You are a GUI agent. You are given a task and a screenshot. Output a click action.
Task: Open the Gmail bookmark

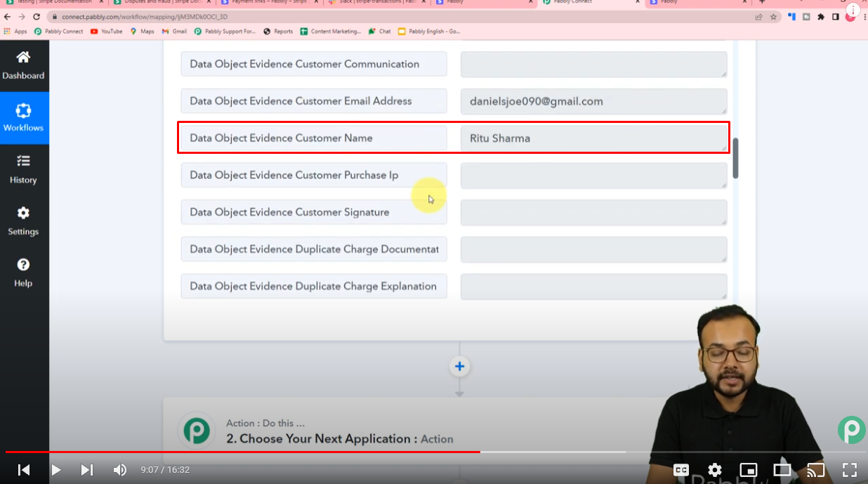(174, 31)
